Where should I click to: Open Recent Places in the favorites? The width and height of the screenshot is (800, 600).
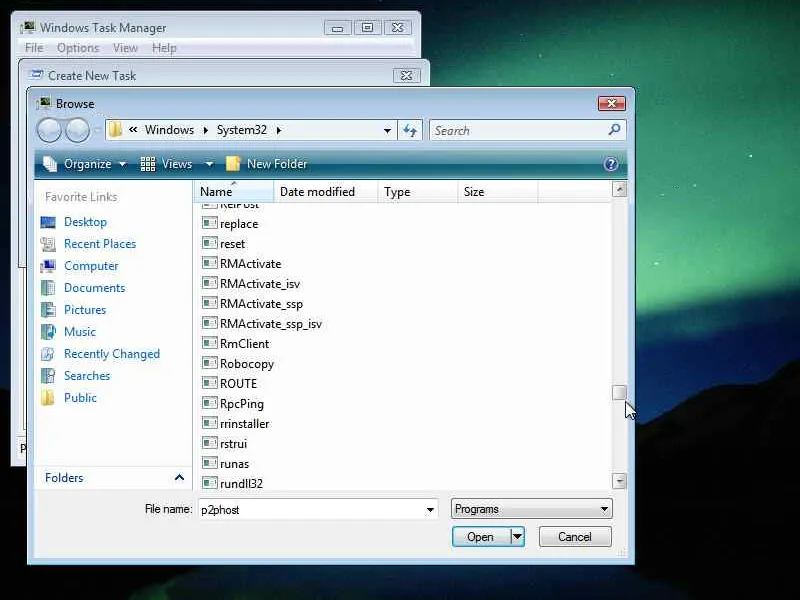(100, 244)
